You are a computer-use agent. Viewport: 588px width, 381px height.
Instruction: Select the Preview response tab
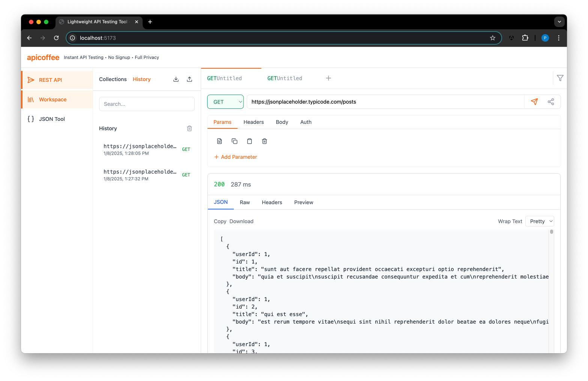[x=304, y=202]
